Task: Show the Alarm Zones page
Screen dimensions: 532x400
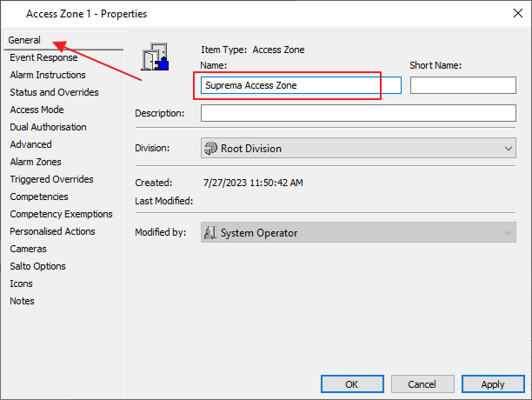Action: coord(35,162)
